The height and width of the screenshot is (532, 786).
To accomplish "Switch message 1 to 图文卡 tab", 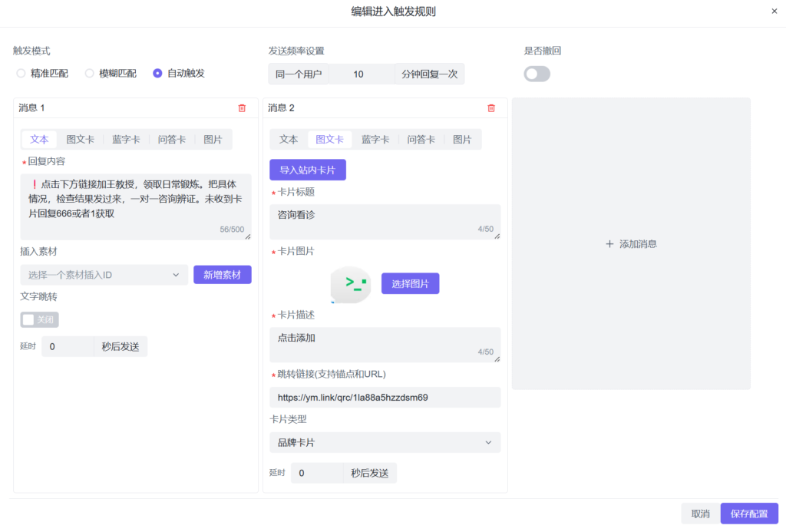I will 80,140.
